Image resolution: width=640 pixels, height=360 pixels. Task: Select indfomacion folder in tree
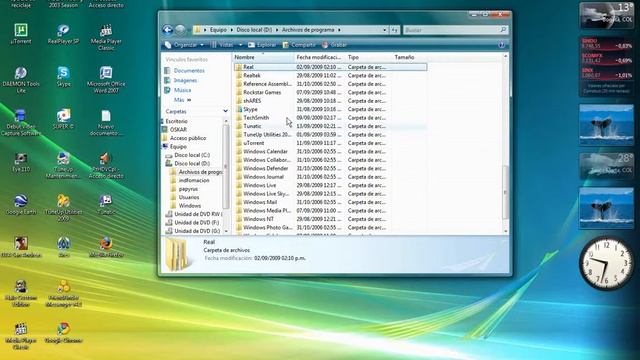click(x=194, y=180)
